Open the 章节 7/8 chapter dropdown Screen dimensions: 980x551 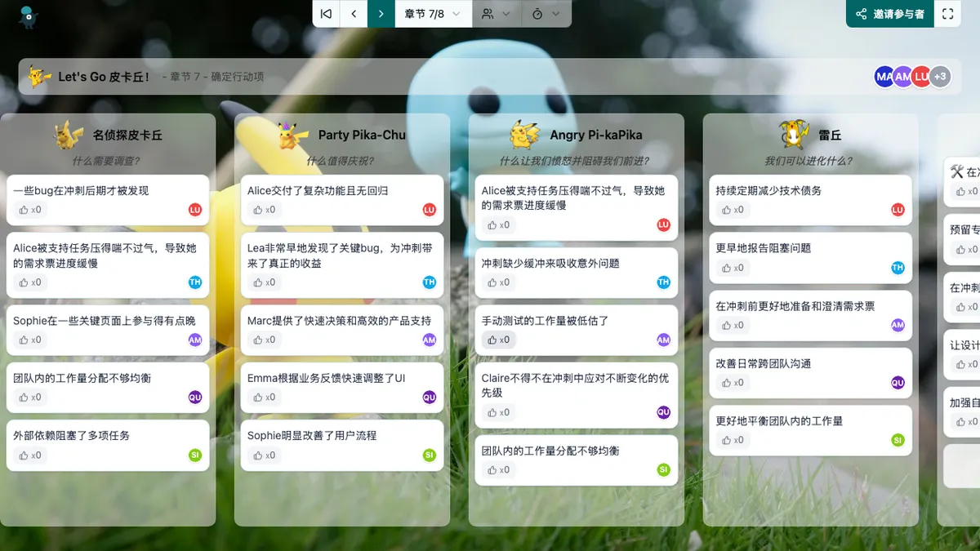tap(433, 14)
